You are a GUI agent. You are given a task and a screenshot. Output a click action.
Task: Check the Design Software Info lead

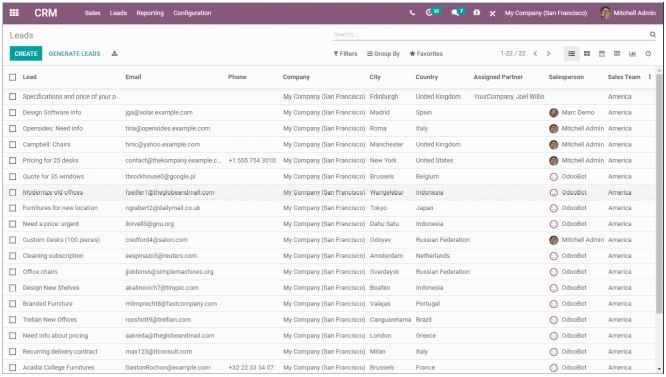(x=13, y=113)
